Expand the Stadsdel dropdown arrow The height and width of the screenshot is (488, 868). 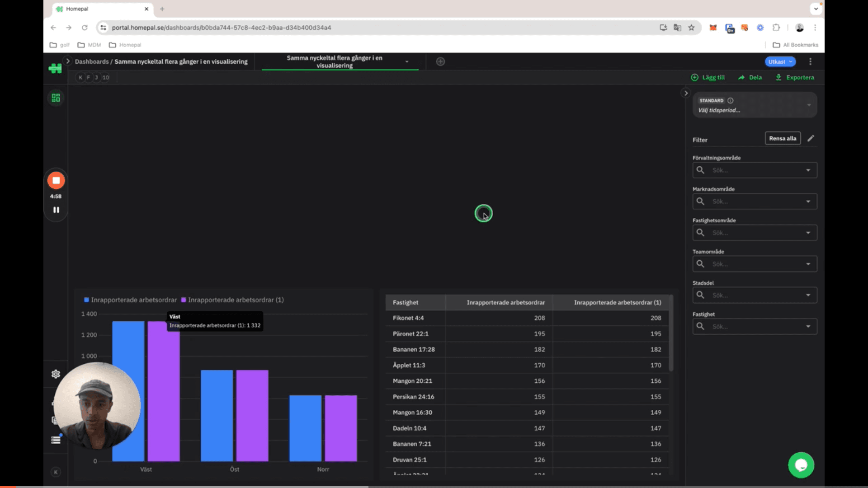click(x=808, y=295)
